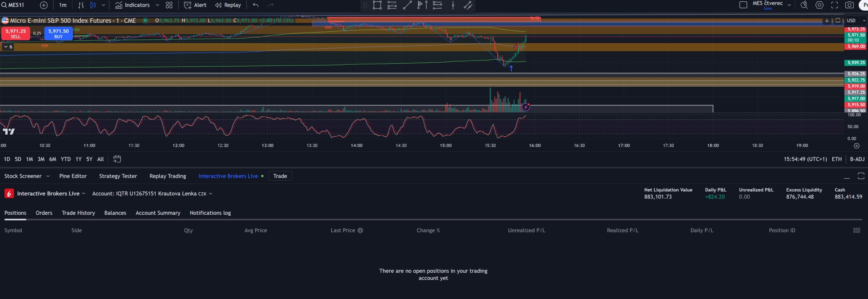The image size is (868, 299).
Task: Select the candles chart type icon
Action: [x=93, y=5]
